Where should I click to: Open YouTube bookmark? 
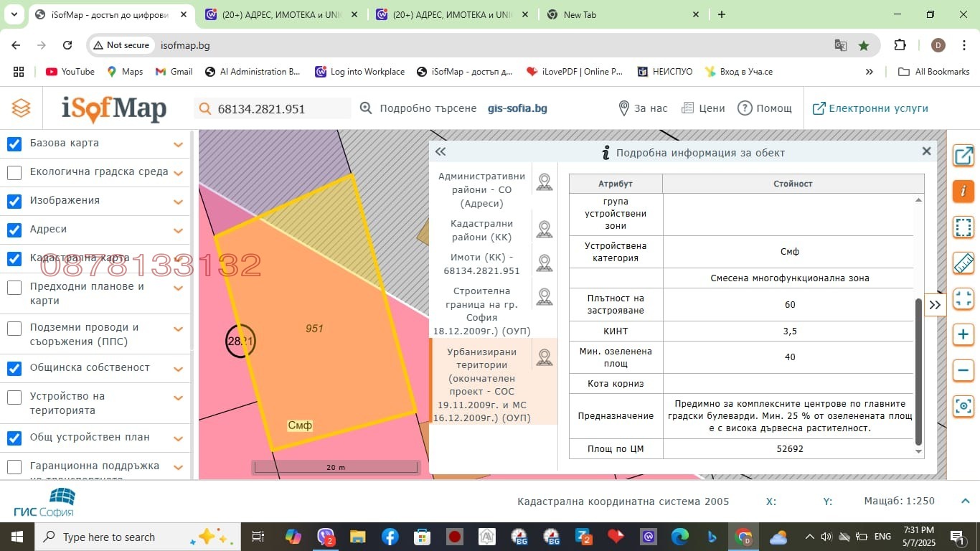(x=70, y=72)
